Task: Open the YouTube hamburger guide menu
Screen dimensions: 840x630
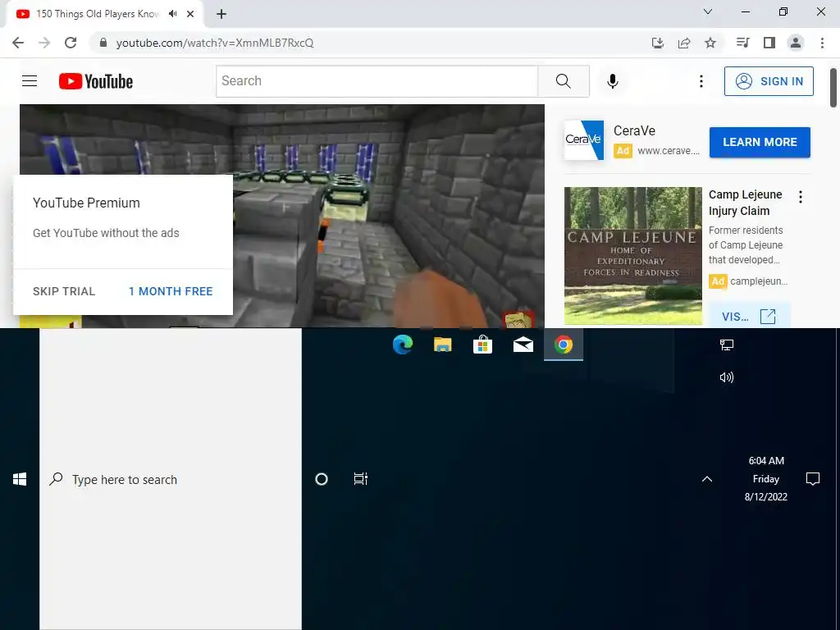Action: coord(30,81)
